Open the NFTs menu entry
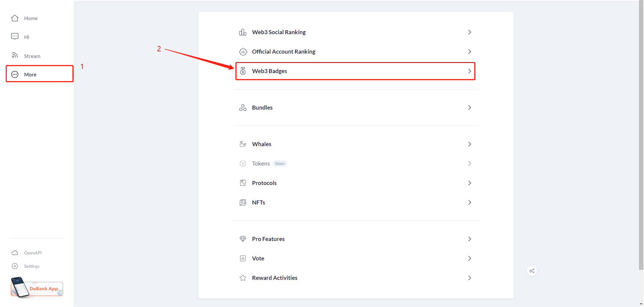This screenshot has width=644, height=307. coord(259,202)
